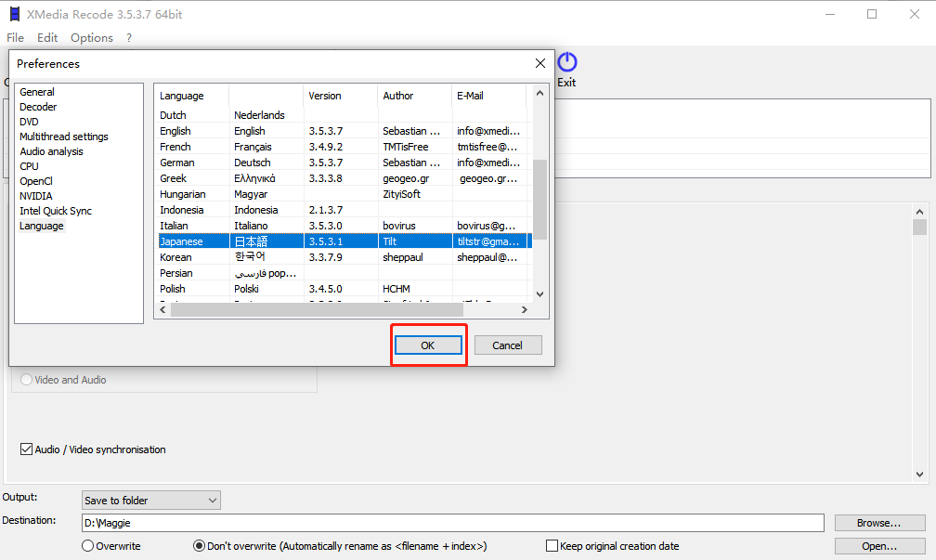The width and height of the screenshot is (936, 560).
Task: Toggle Audio / Video synchronisation checkbox
Action: [x=26, y=449]
